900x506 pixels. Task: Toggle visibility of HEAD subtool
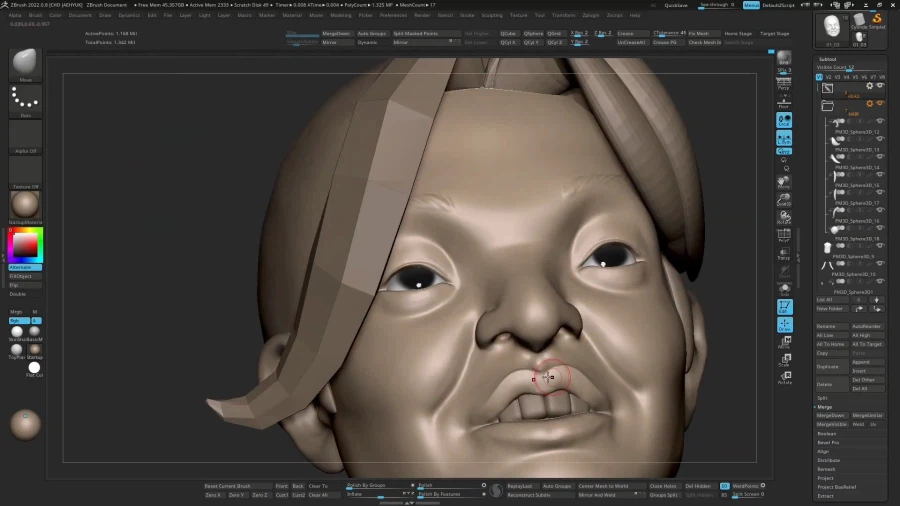pyautogui.click(x=881, y=87)
